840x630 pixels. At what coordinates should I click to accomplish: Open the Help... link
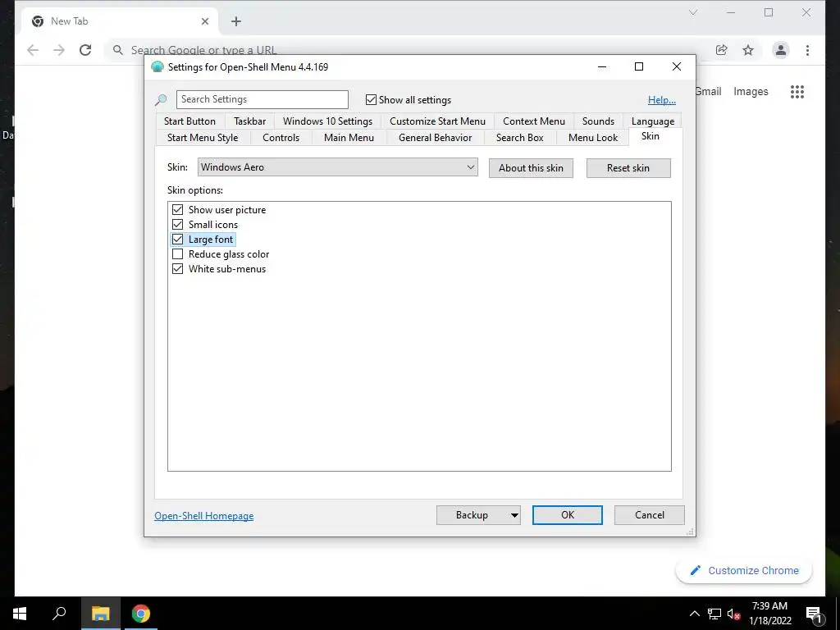[x=662, y=100]
